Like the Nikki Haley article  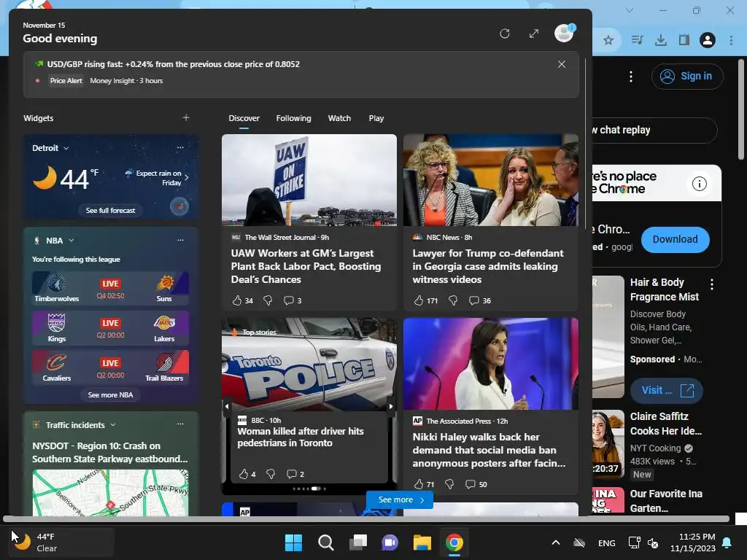pyautogui.click(x=419, y=484)
